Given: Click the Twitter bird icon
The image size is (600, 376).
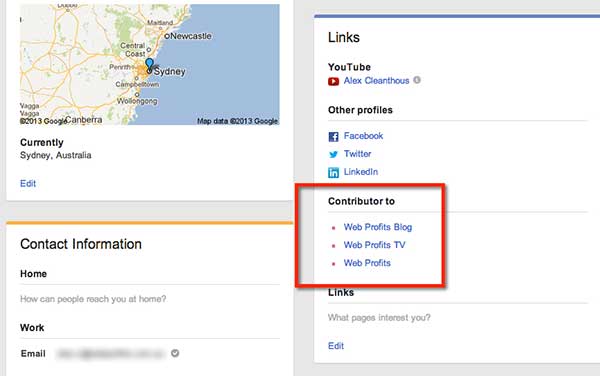Looking at the screenshot, I should point(333,154).
